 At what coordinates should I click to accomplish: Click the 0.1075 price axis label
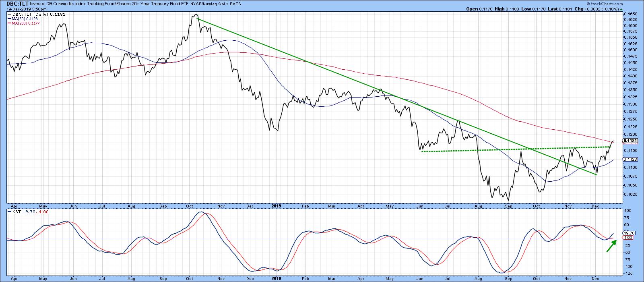[630, 176]
